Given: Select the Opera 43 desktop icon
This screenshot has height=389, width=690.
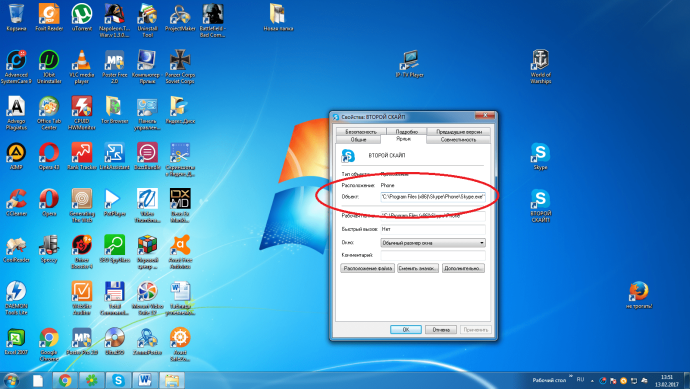Looking at the screenshot, I should 49,157.
